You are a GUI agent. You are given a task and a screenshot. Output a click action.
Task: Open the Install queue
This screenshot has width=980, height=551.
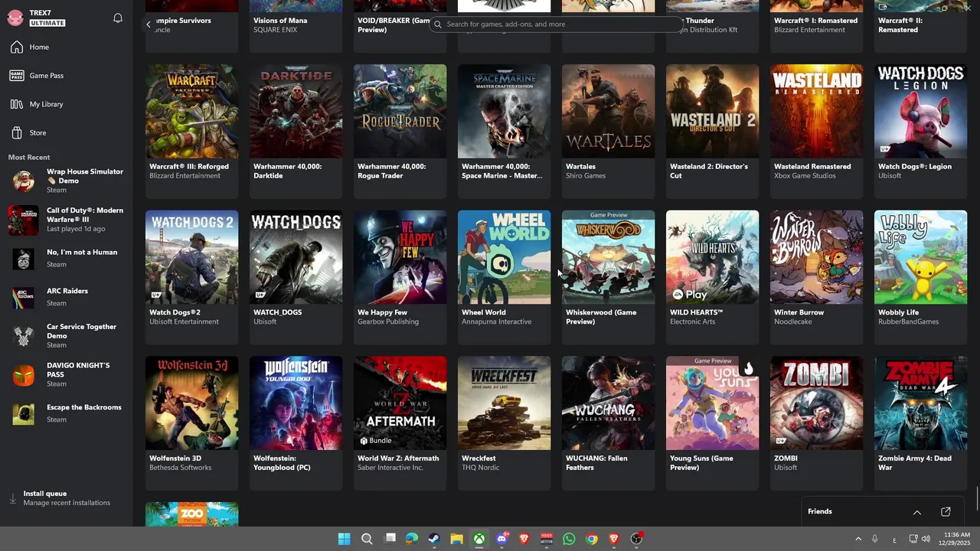[x=66, y=498]
